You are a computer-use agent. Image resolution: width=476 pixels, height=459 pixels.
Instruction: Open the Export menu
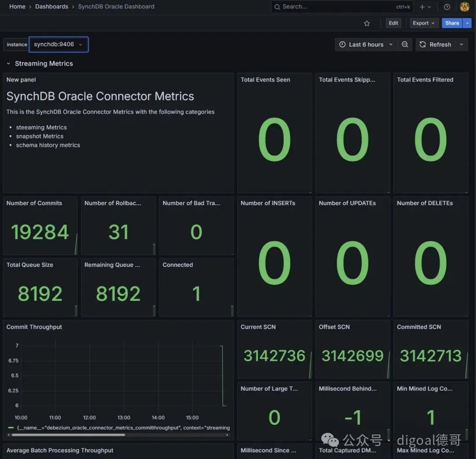coord(424,23)
